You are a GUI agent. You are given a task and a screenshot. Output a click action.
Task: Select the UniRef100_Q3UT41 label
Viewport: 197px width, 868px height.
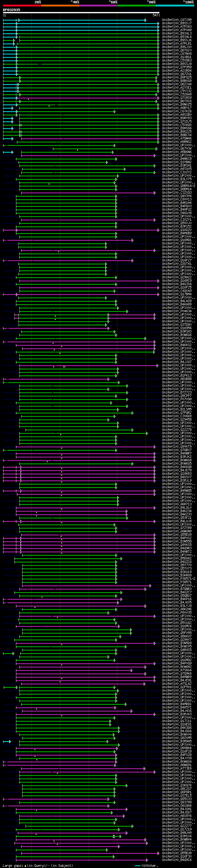point(177,264)
